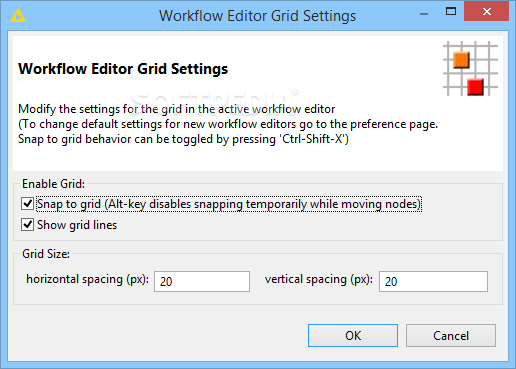516x369 pixels.
Task: Click the grid settings illustration icon
Action: click(470, 68)
